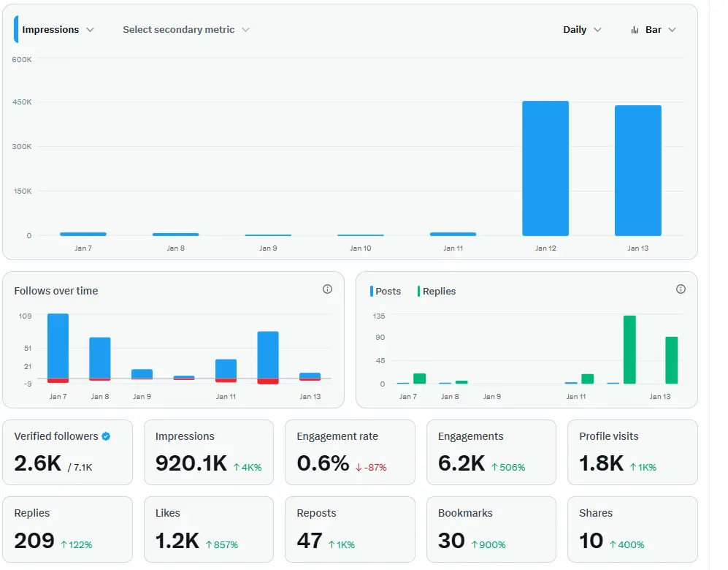Image resolution: width=728 pixels, height=570 pixels.
Task: Select the Engagement rate metric card
Action: (350, 452)
